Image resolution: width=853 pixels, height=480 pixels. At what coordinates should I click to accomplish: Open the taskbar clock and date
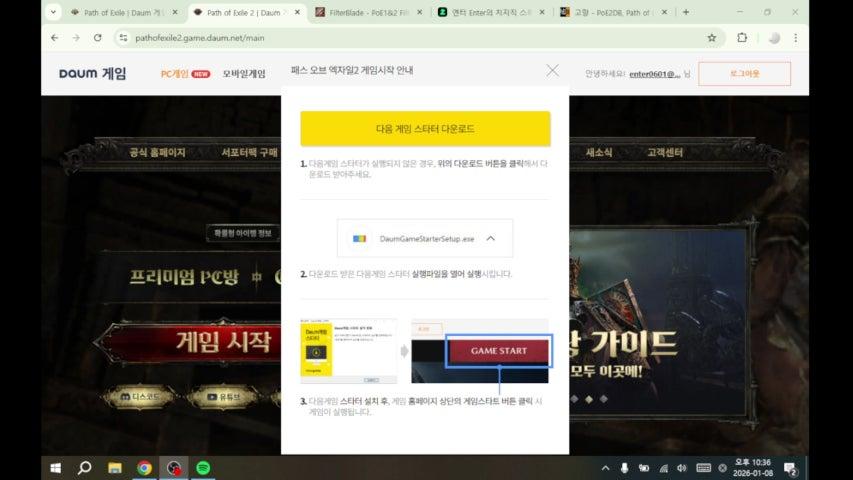click(753, 468)
